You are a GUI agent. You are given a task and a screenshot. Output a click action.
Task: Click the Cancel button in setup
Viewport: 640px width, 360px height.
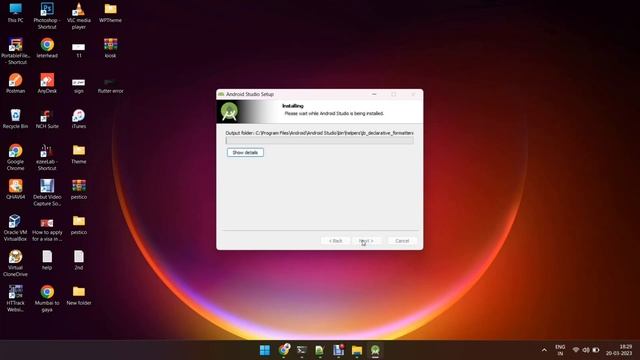[x=402, y=241]
